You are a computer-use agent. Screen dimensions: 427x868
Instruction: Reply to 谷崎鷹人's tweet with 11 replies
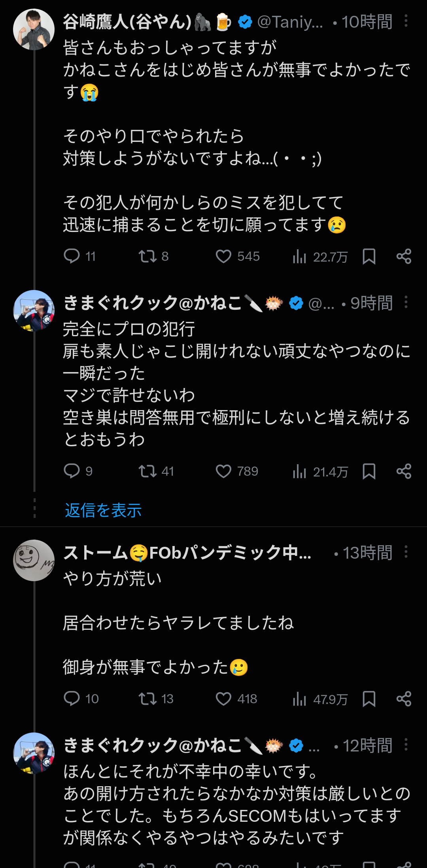click(x=79, y=256)
